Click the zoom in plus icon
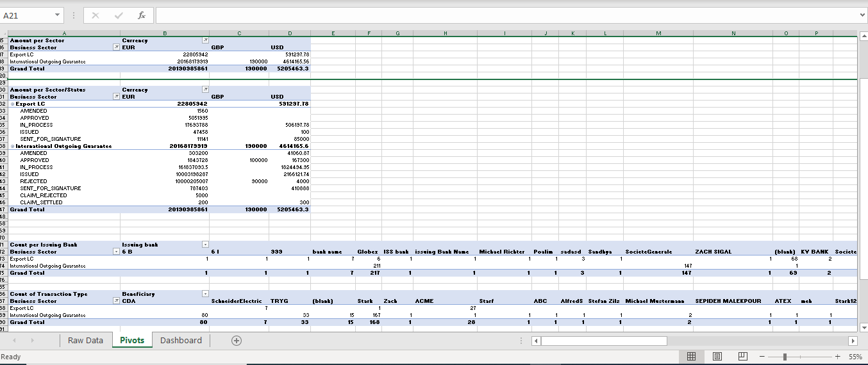 pos(837,357)
